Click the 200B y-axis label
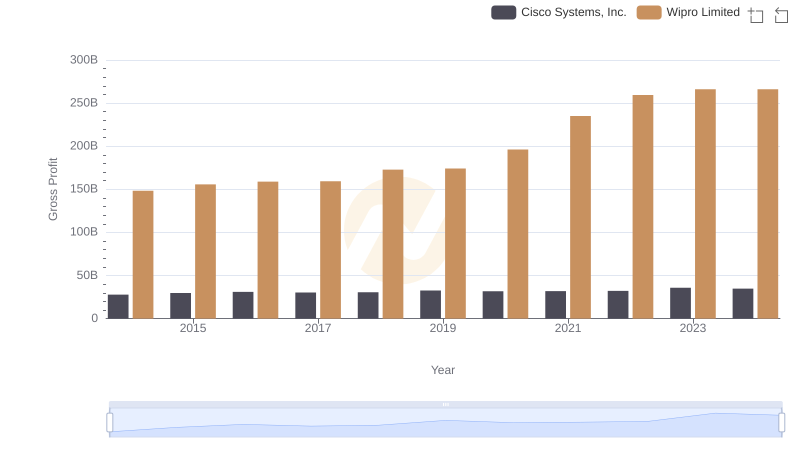 84,146
